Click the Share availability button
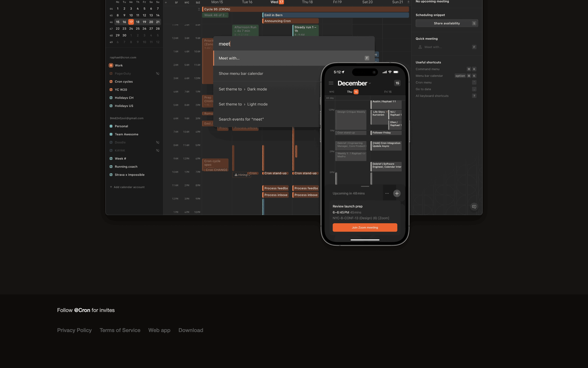 447,23
